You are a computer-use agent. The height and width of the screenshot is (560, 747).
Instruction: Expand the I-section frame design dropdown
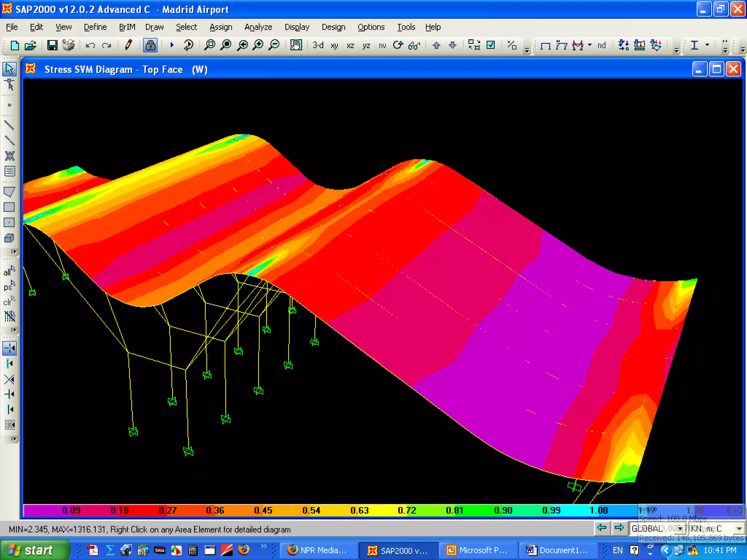tap(707, 45)
